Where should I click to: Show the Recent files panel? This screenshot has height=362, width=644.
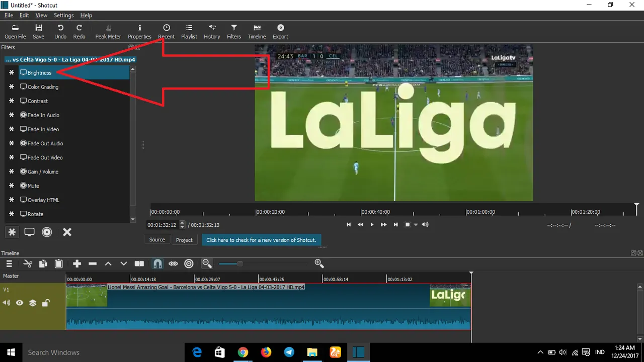coord(167,32)
